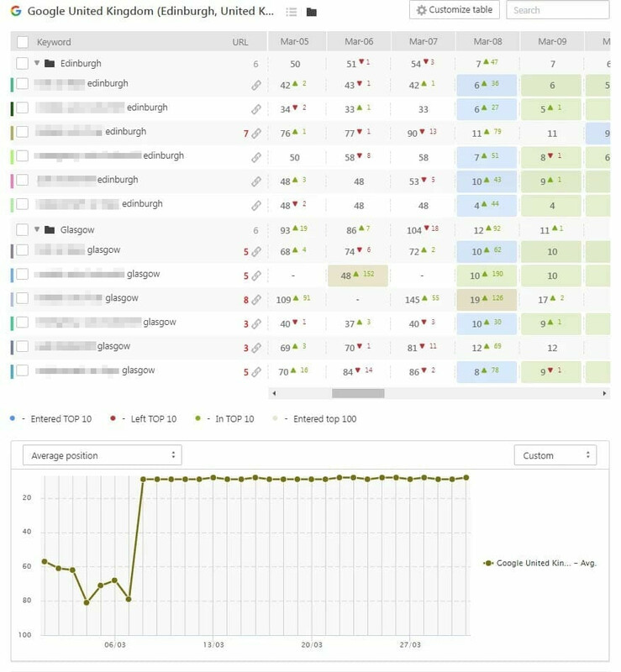Screen dimensions: 621x672
Task: Click the Mar-08 cell showing 6 up 36
Action: [x=487, y=86]
